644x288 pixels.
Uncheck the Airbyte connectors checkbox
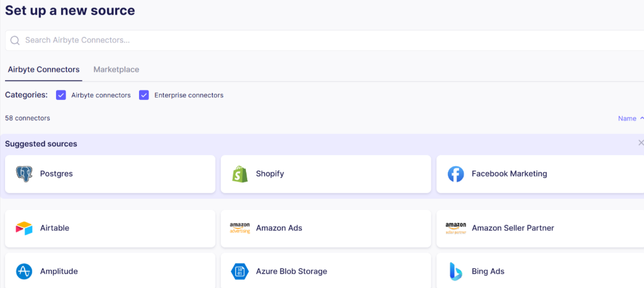[x=61, y=96]
